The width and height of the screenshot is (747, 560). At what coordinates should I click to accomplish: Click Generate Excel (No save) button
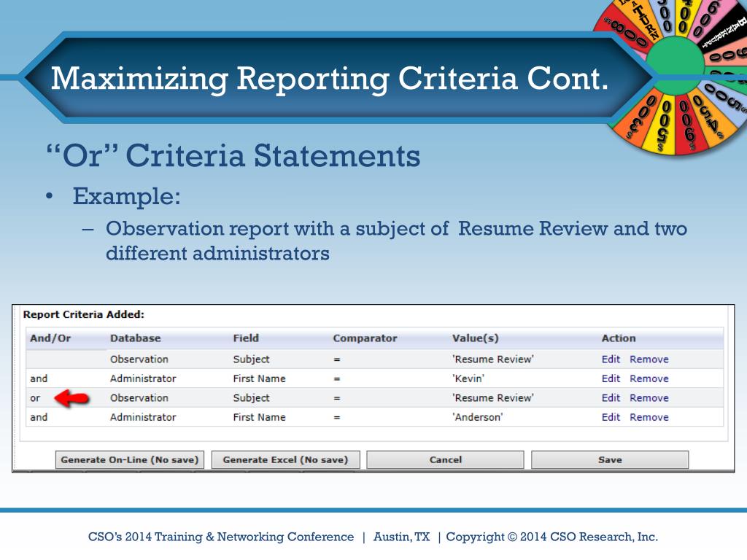[285, 460]
